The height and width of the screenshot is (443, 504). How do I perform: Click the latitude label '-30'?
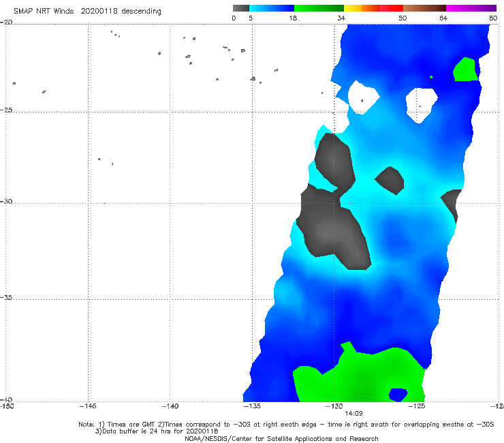point(6,201)
